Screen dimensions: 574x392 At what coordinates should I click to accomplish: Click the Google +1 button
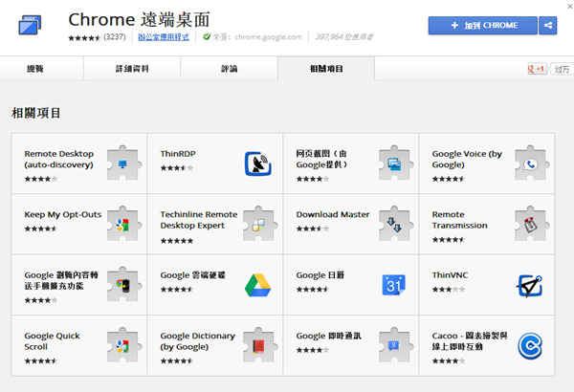pos(537,70)
